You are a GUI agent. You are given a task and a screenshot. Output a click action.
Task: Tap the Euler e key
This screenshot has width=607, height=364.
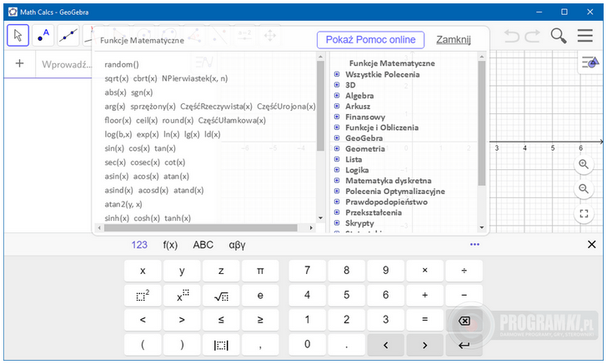point(260,296)
